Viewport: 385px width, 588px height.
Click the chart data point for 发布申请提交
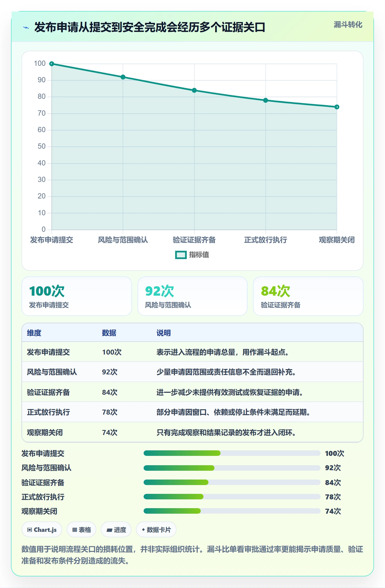(52, 64)
